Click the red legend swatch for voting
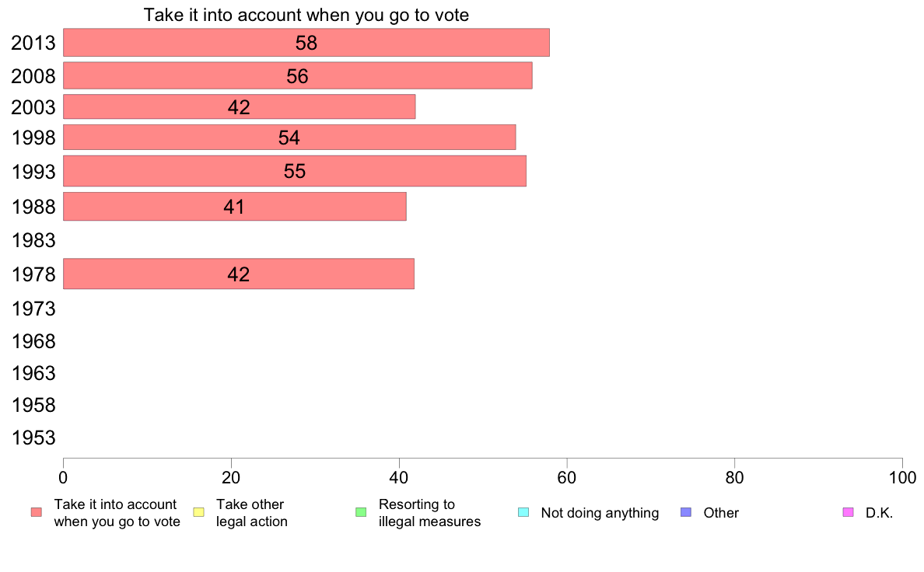924x572 pixels. tap(37, 512)
